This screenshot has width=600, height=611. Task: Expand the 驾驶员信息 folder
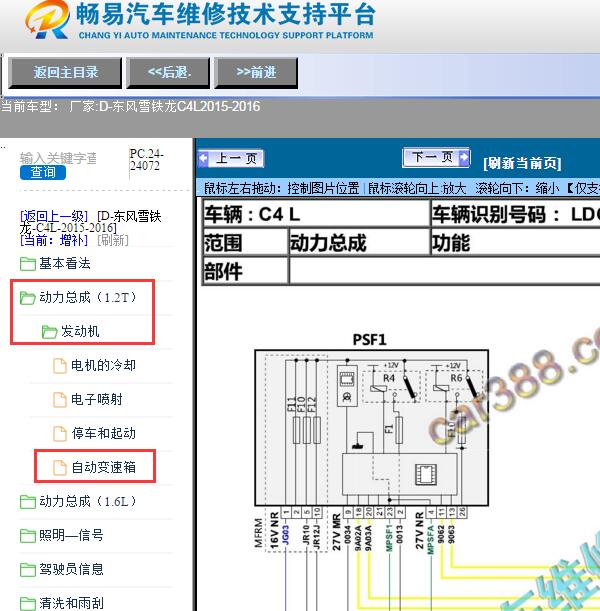click(71, 569)
